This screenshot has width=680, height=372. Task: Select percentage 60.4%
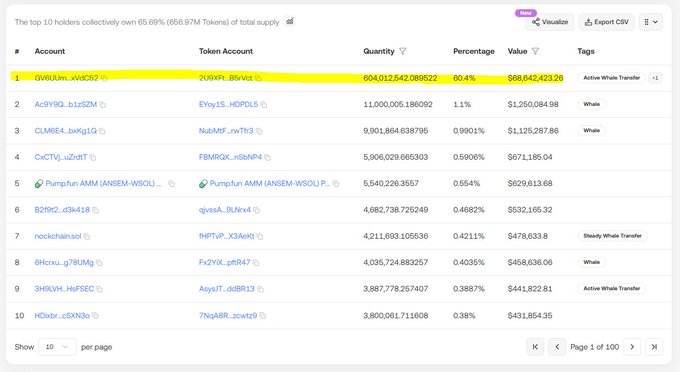click(464, 78)
